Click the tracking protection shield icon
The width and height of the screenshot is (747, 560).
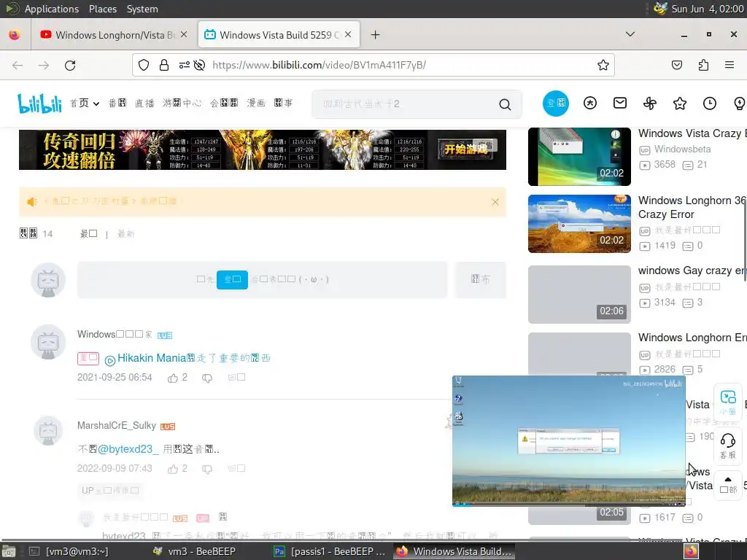(144, 65)
